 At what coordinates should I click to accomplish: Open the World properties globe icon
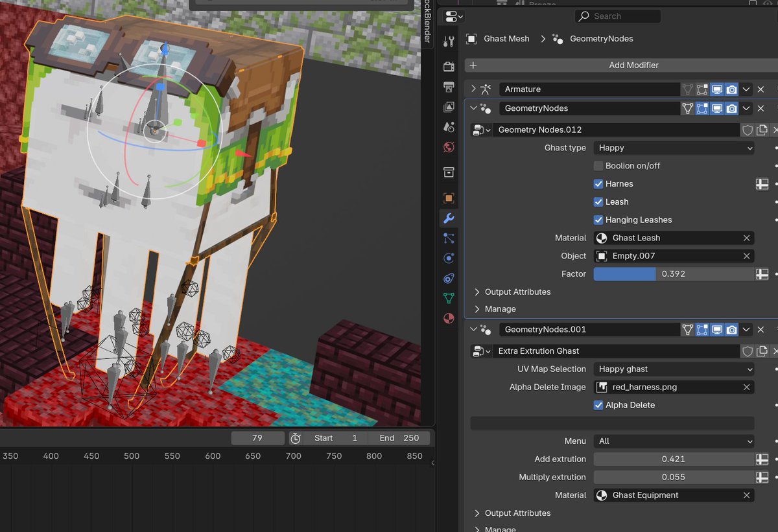pyautogui.click(x=449, y=147)
